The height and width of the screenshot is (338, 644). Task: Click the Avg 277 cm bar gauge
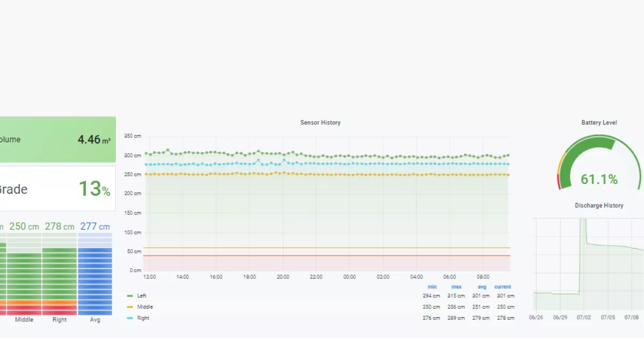point(95,274)
